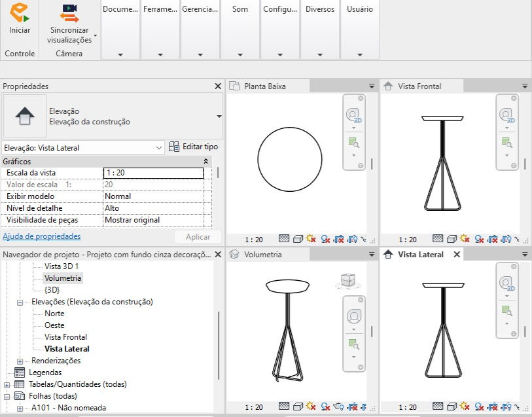Open the Diversos ribbon panel
This screenshot has height=417, width=532.
point(320,30)
